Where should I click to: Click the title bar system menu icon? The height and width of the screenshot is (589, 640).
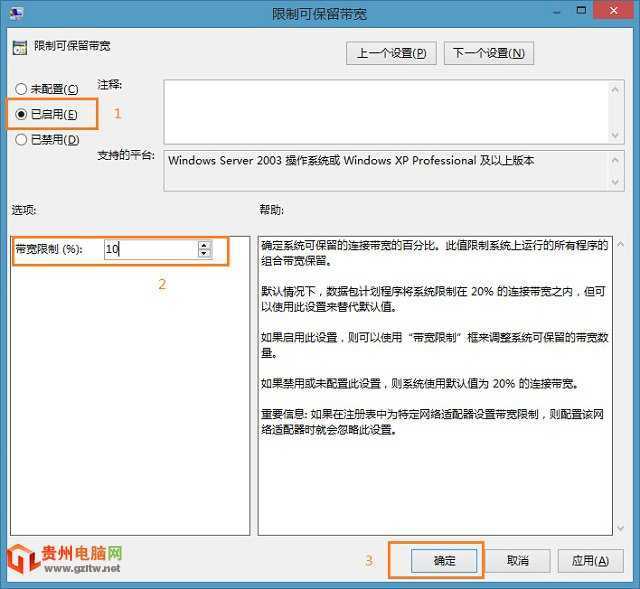pos(17,13)
